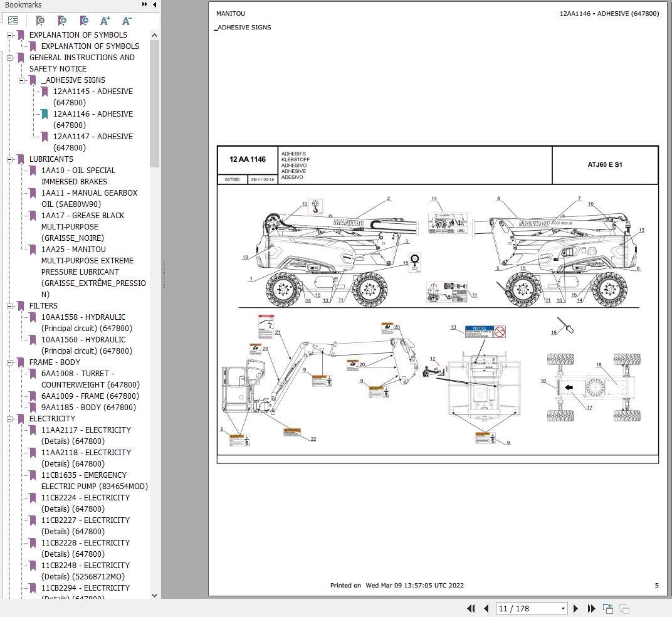Viewport: 672px width, 617px height.
Task: Click the bookmark icon beside ELECTRICITY
Action: tap(21, 418)
